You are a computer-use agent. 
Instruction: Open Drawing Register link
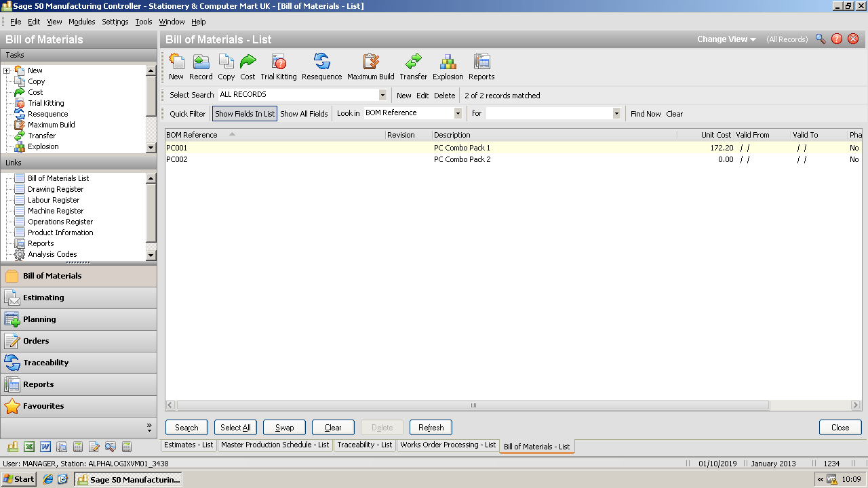coord(56,189)
